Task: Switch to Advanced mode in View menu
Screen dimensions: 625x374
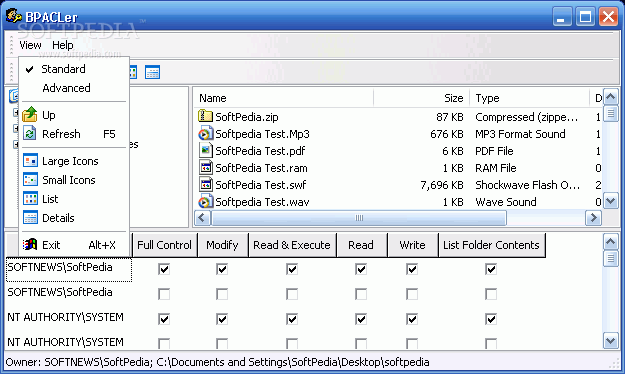Action: point(74,88)
